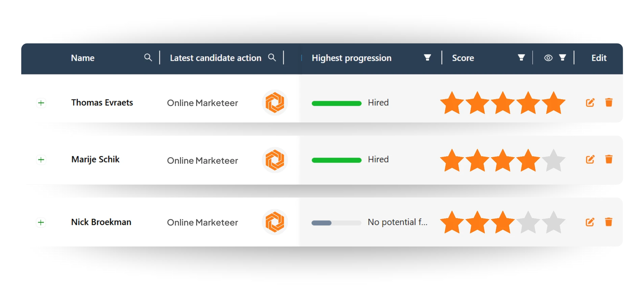Open the Score column filter

tap(521, 58)
